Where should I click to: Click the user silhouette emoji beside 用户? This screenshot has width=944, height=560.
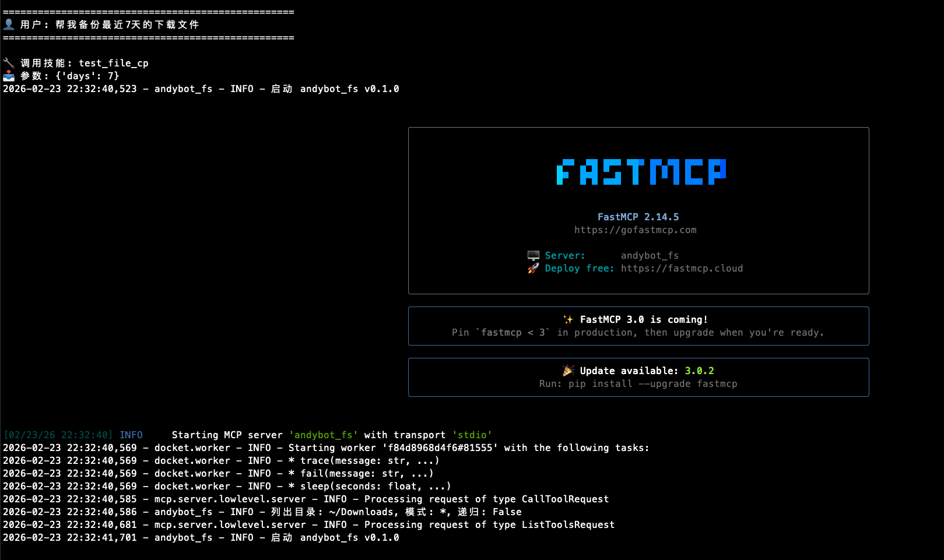coord(9,24)
